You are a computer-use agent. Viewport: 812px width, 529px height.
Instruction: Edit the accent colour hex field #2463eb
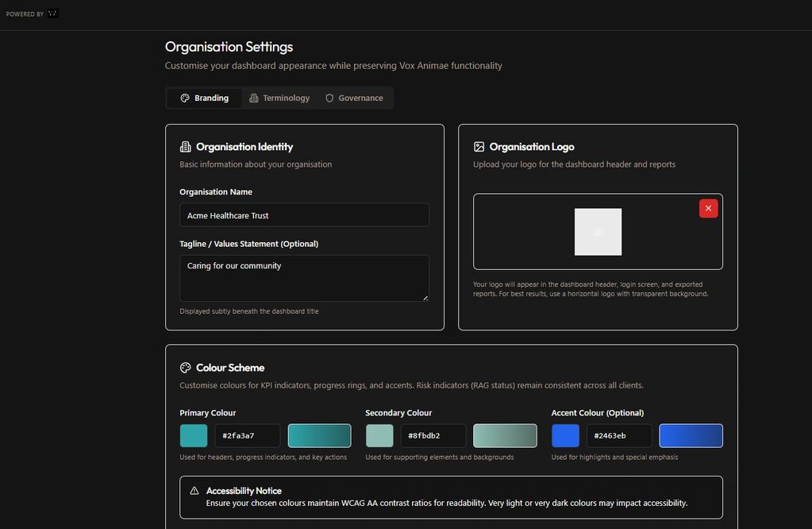point(618,435)
